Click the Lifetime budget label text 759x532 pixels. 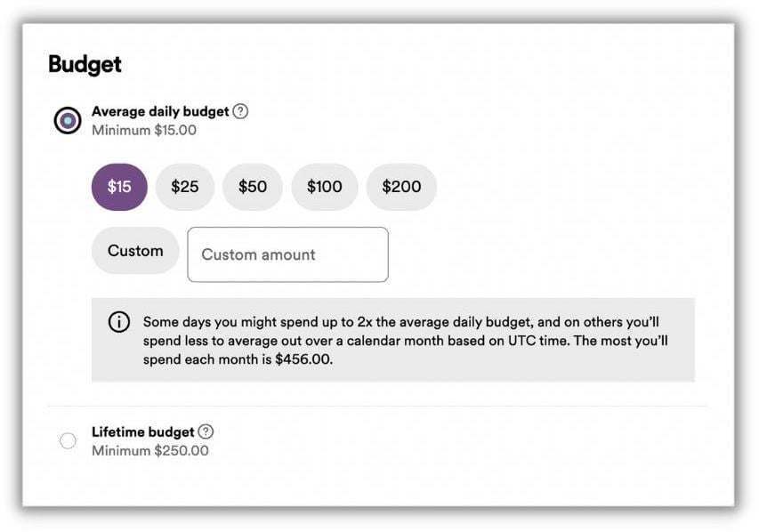(142, 431)
